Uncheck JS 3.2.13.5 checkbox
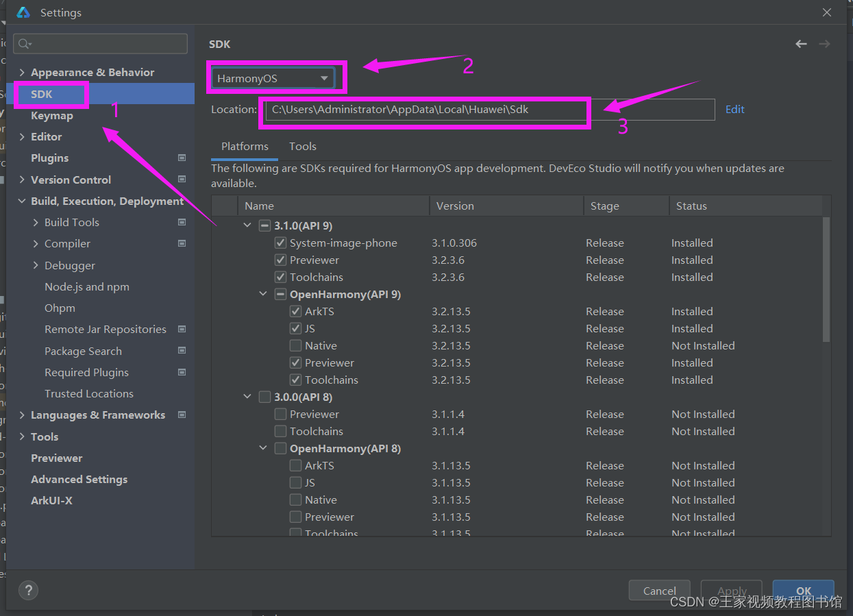This screenshot has width=853, height=616. click(295, 328)
